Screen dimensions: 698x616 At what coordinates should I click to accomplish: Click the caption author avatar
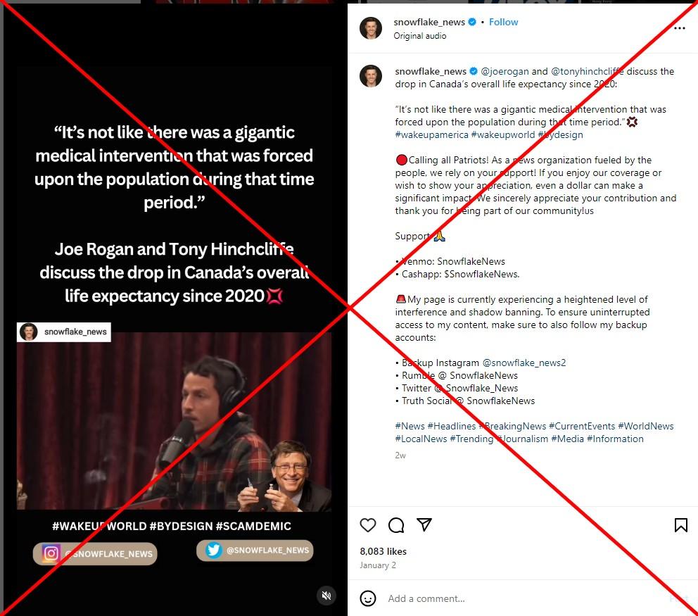[371, 76]
